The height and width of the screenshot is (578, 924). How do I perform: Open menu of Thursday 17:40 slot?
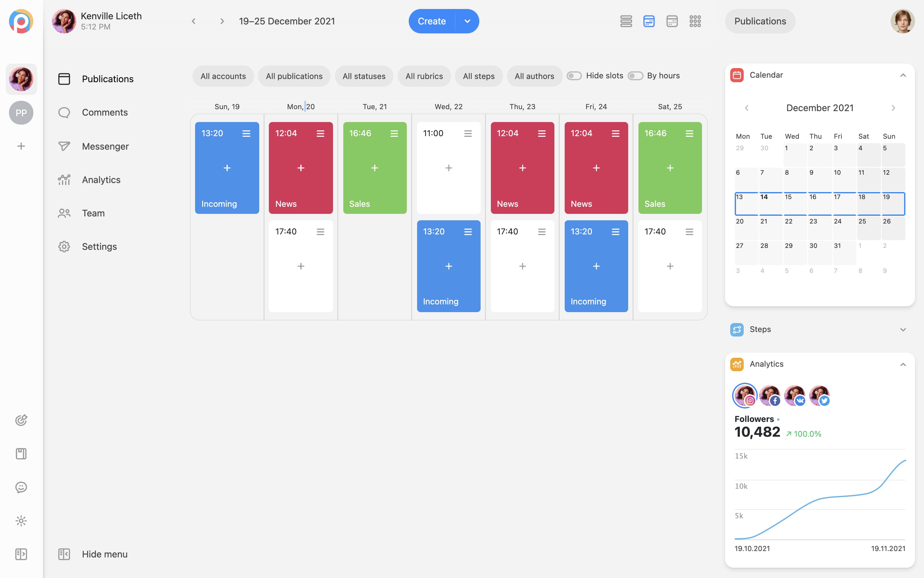click(542, 232)
